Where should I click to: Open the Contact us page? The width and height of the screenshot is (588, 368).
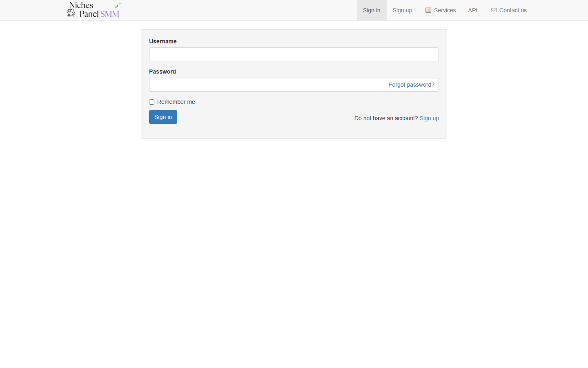[x=512, y=10]
